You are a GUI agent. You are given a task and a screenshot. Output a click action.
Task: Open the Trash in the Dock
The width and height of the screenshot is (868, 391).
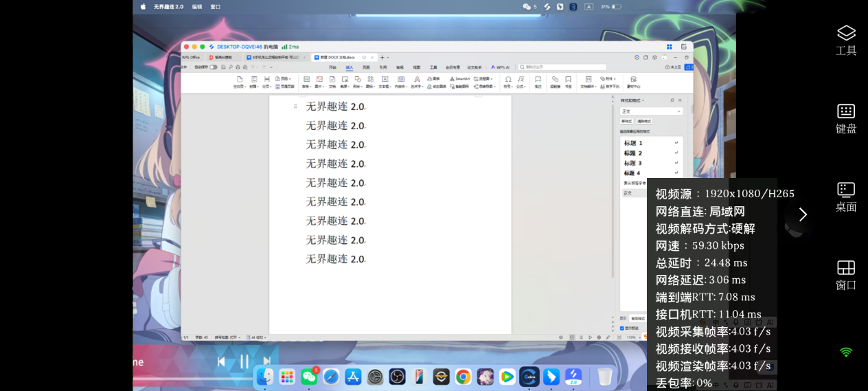coord(604,377)
